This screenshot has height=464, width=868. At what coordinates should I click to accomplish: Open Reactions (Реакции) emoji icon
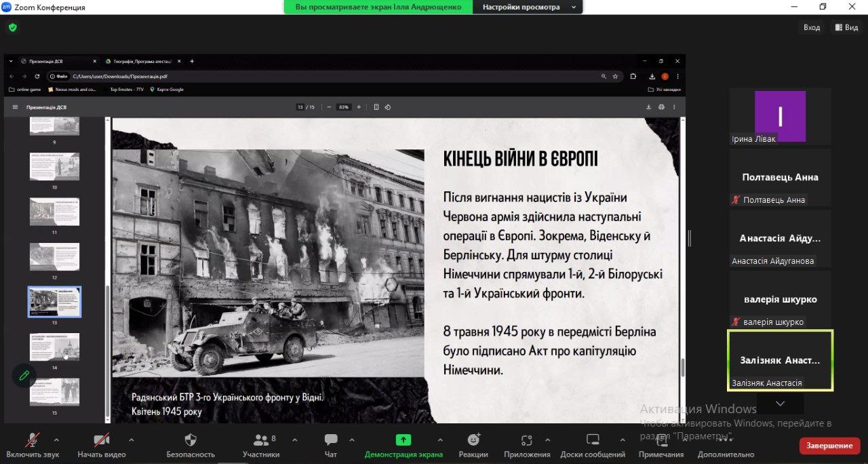(473, 440)
